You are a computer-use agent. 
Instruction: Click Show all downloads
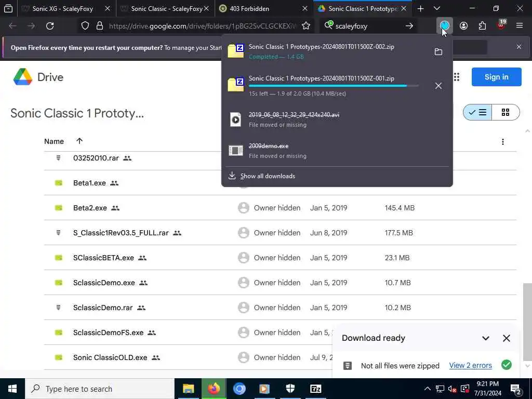click(x=268, y=176)
